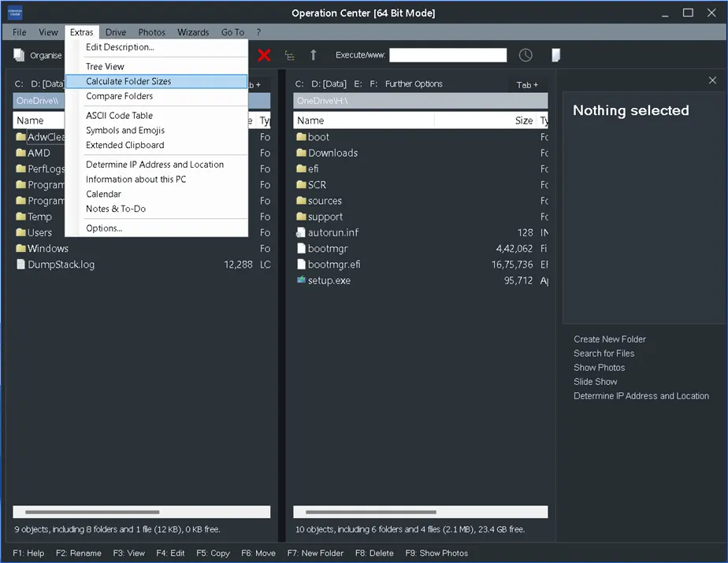The image size is (728, 563).
Task: Sort right pane by Size column header
Action: (x=523, y=120)
